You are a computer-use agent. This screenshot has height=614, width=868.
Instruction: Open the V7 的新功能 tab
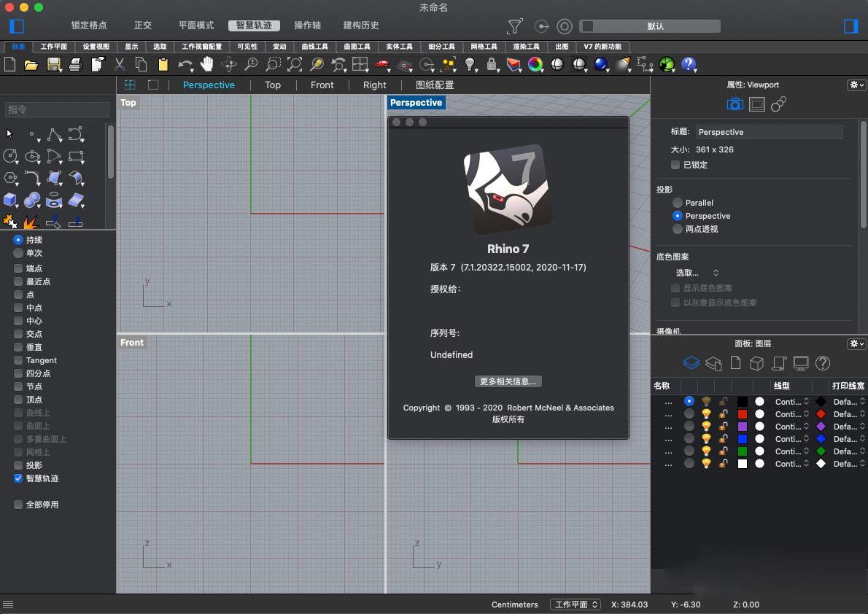(602, 47)
